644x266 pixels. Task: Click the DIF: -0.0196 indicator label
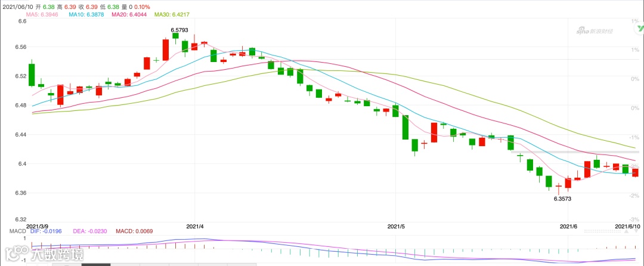click(x=46, y=231)
